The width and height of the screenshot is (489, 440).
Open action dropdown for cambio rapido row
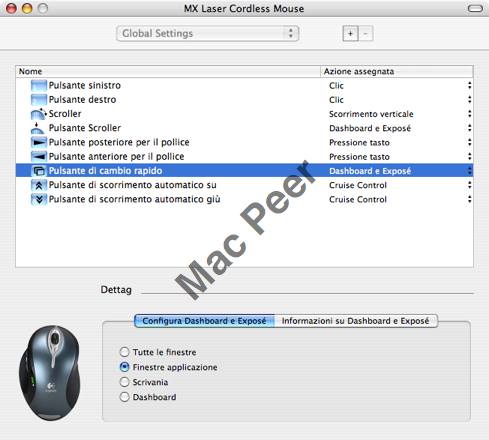point(469,171)
